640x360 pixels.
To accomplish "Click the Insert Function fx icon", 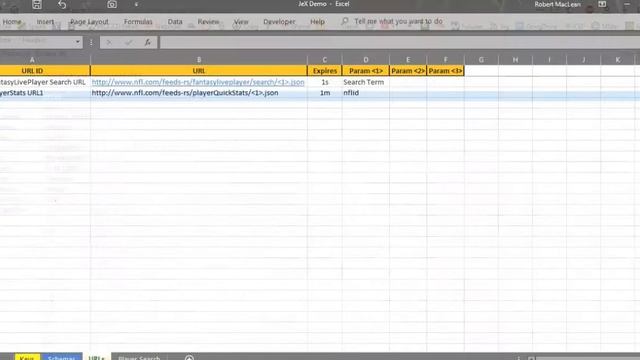I will [x=147, y=42].
